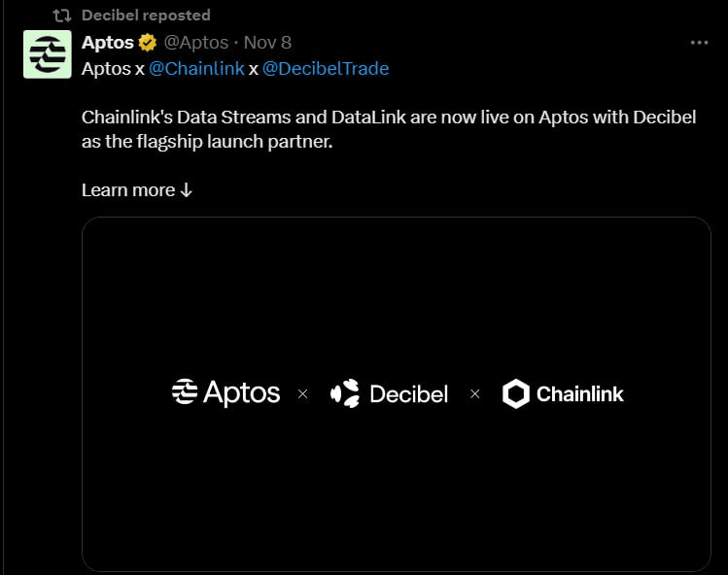Open the Aptos profile avatar
The width and height of the screenshot is (728, 575).
click(x=48, y=54)
